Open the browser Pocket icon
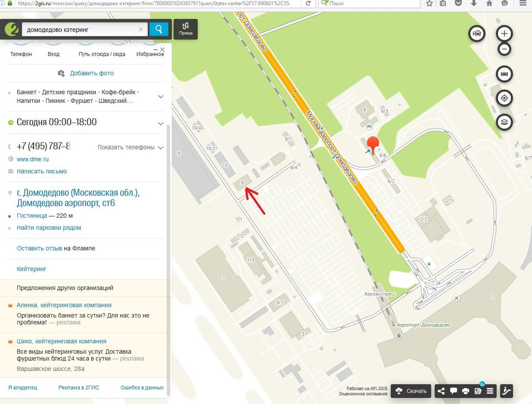Viewport: 532px width, 404px height. click(458, 3)
